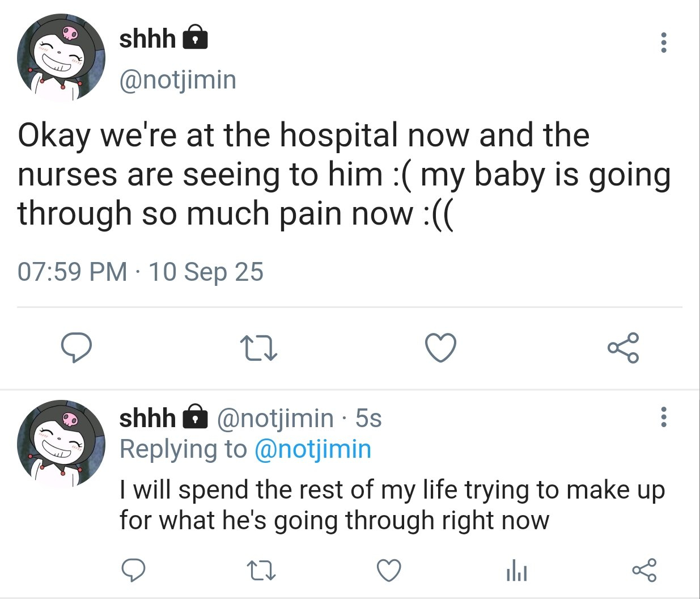
Task: Share the main hospital tweet
Action: 623,347
